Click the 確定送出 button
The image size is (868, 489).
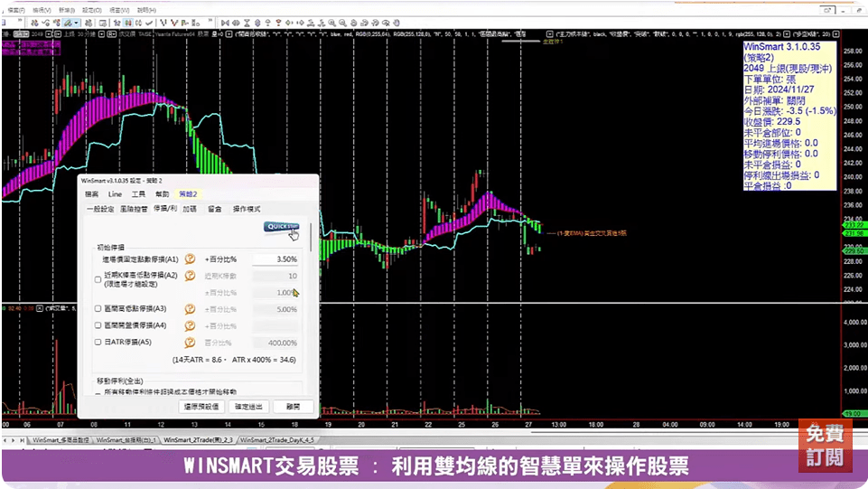click(x=248, y=407)
